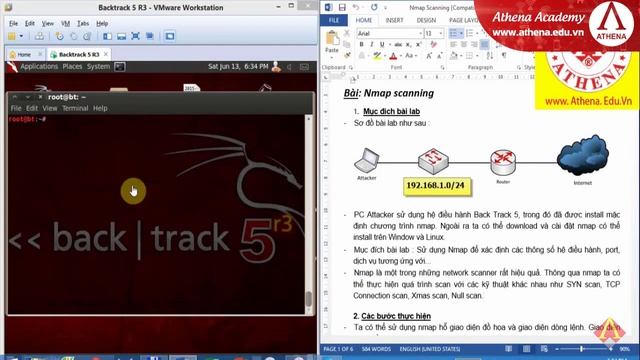
Task: Click the terminal launcher icon in Backtrack panel
Action: (120, 67)
